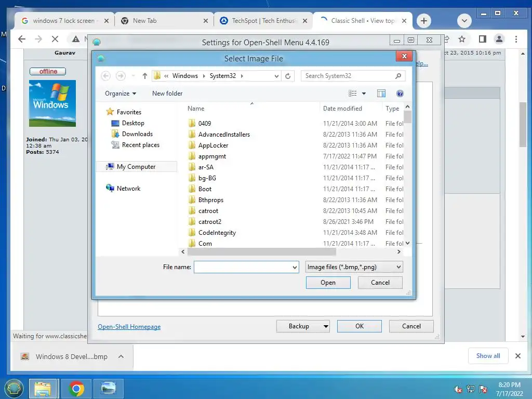This screenshot has height=399, width=532.
Task: Click OK in Open-Shell settings window
Action: [360, 326]
